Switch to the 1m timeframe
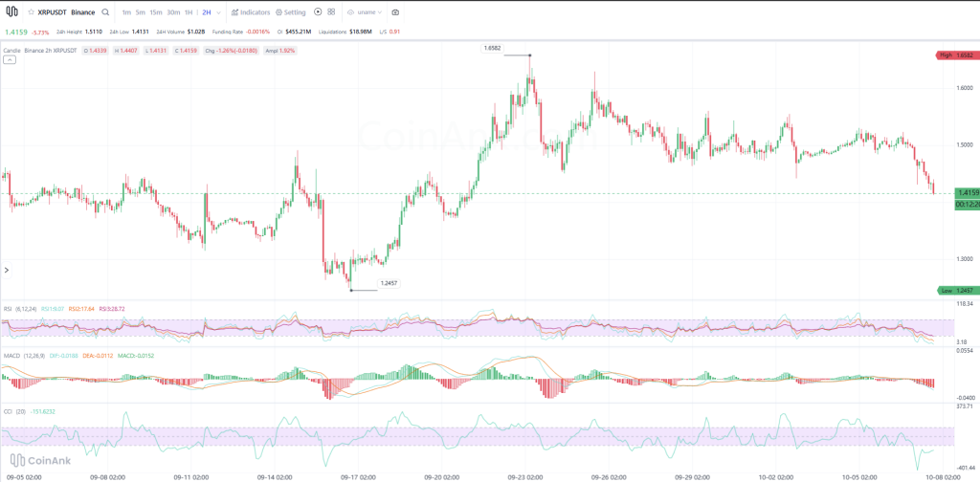This screenshot has width=980, height=482. click(127, 11)
